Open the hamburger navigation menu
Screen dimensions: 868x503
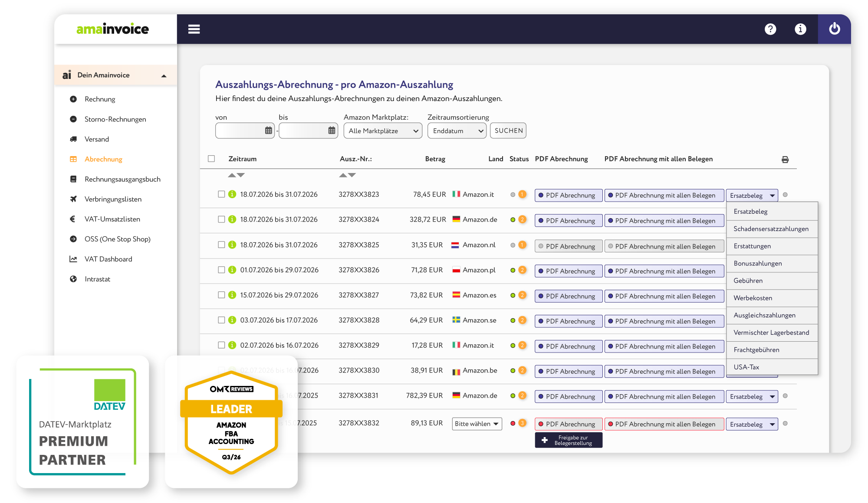194,29
